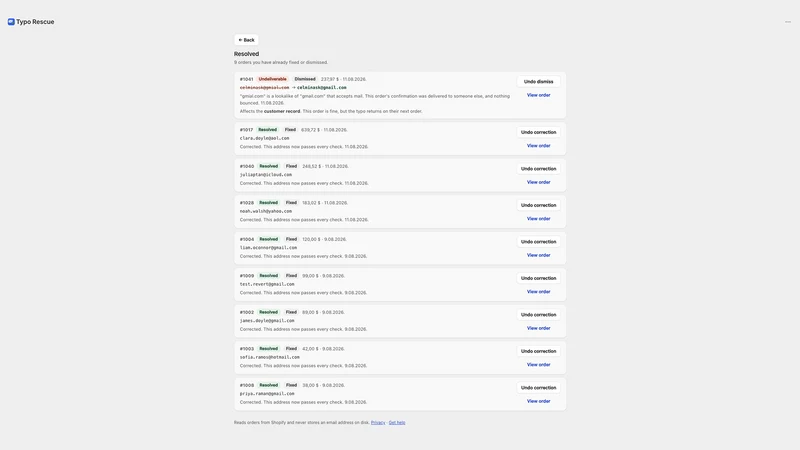Image resolution: width=800 pixels, height=450 pixels.
Task: View order for juliaptan@icloud.com
Action: point(538,182)
